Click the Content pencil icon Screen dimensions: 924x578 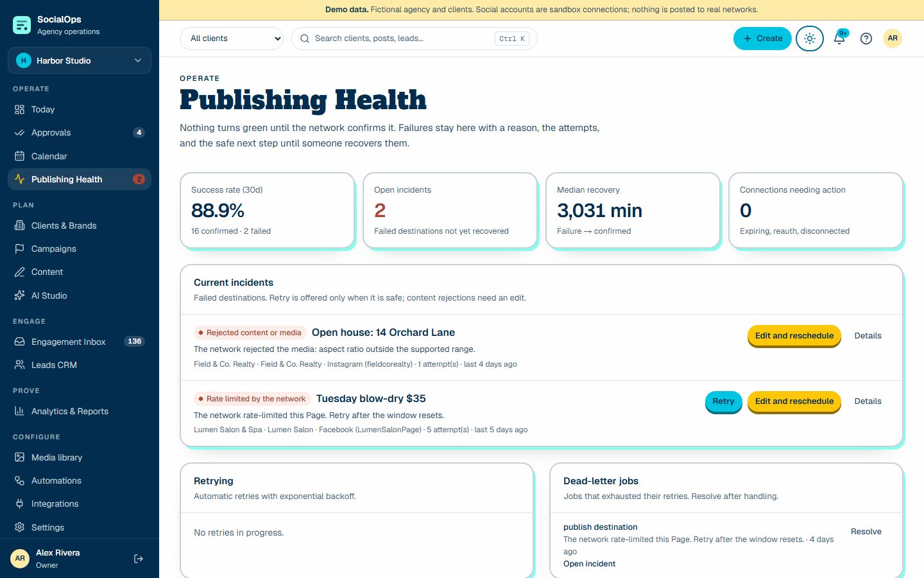point(20,272)
